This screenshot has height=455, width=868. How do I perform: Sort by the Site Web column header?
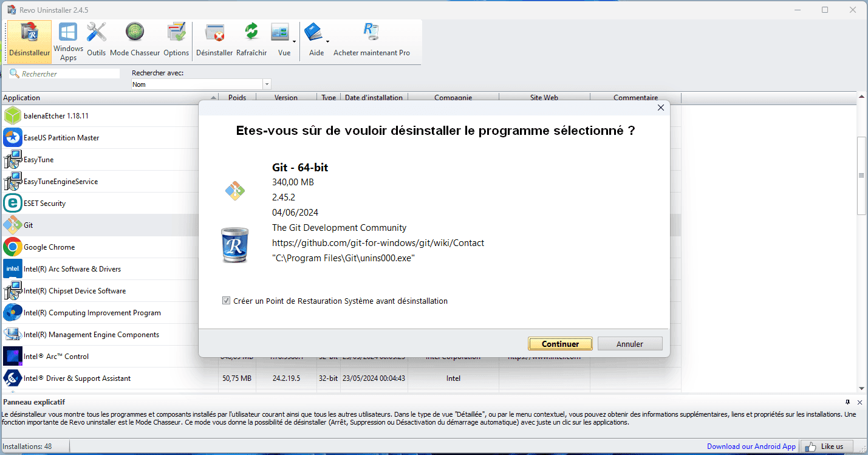544,97
